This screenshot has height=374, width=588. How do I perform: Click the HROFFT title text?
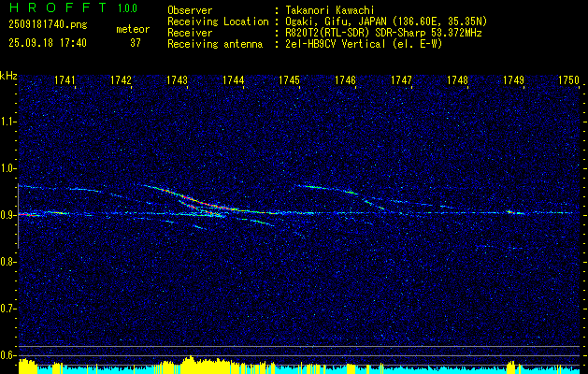[57, 7]
